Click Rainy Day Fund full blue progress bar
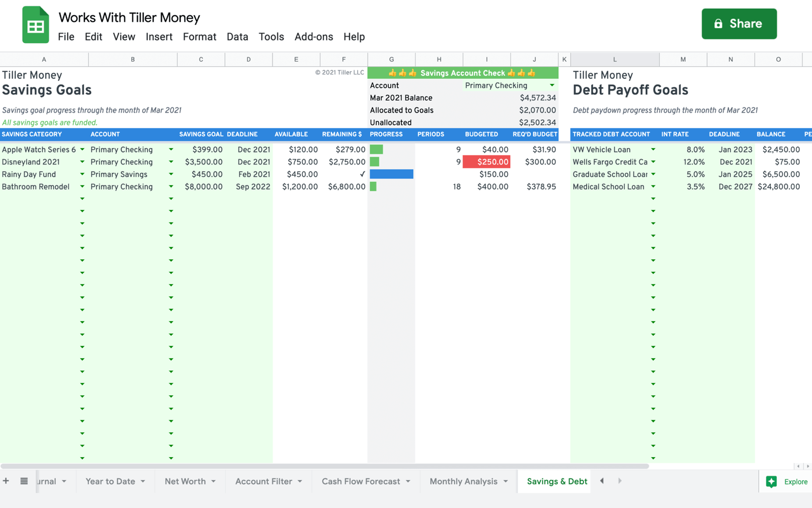Image resolution: width=812 pixels, height=508 pixels. [391, 174]
